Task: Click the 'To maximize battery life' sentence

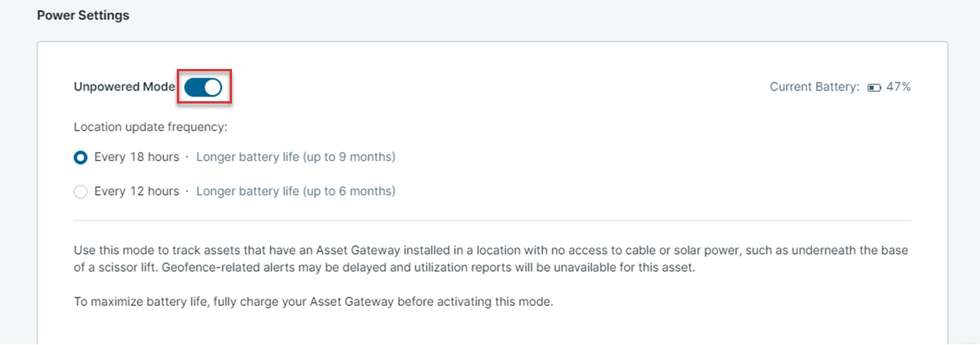Action: [313, 301]
